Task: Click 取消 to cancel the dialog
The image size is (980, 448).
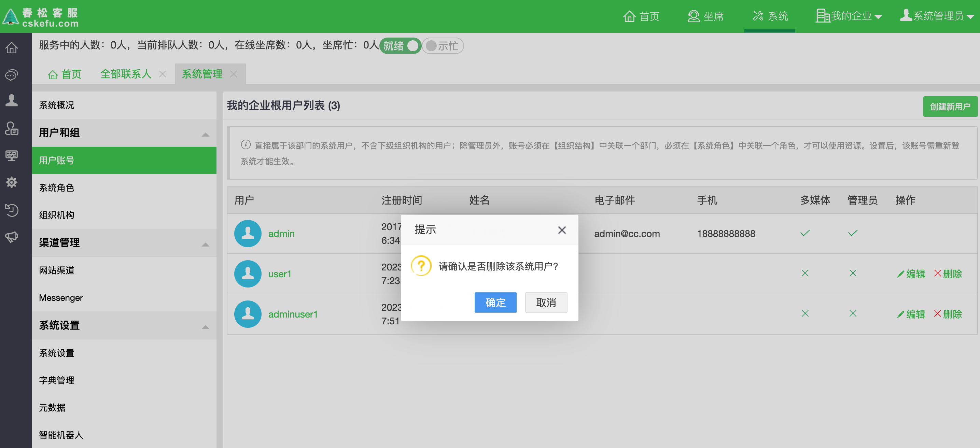Action: coord(546,302)
